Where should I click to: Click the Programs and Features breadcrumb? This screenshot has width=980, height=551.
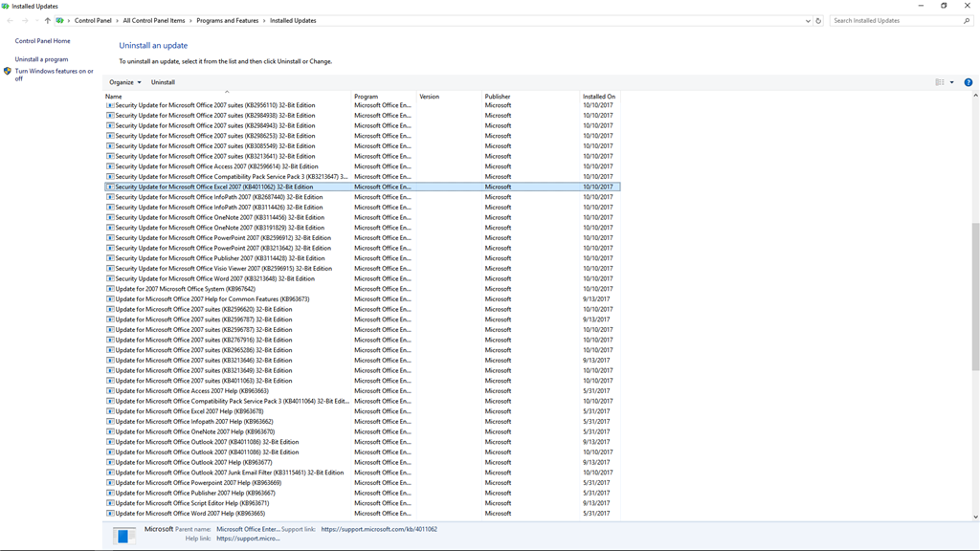pos(227,21)
